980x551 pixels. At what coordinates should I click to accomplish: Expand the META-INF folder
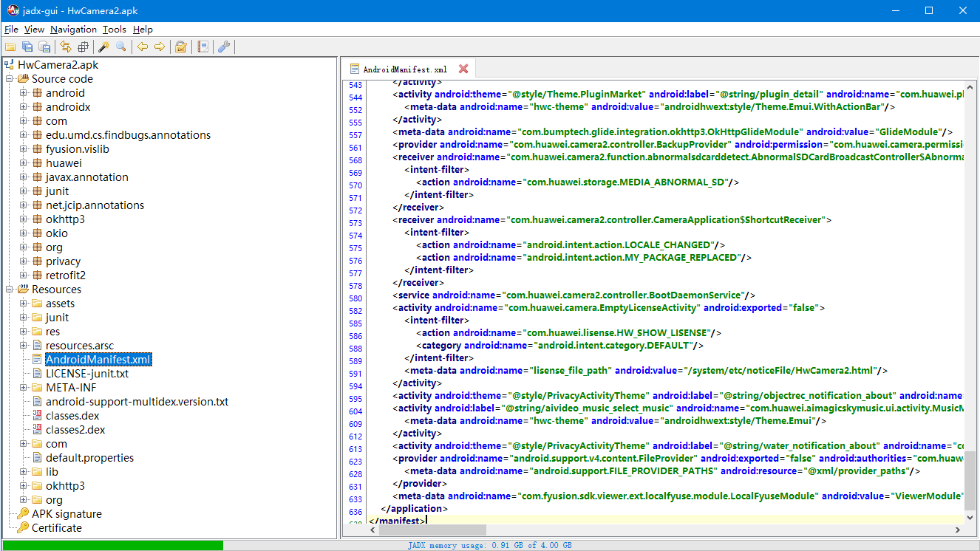tap(24, 388)
